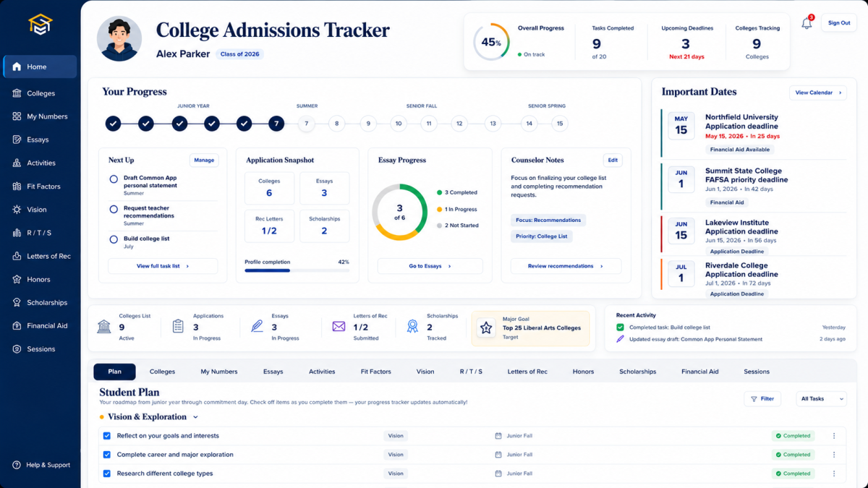
Task: Click the Help & Support question icon
Action: point(17,465)
